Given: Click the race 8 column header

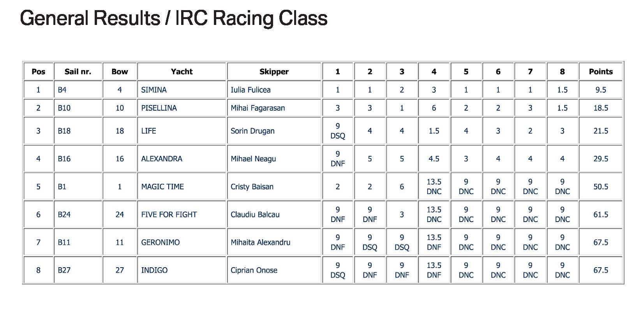Looking at the screenshot, I should click(x=562, y=72).
